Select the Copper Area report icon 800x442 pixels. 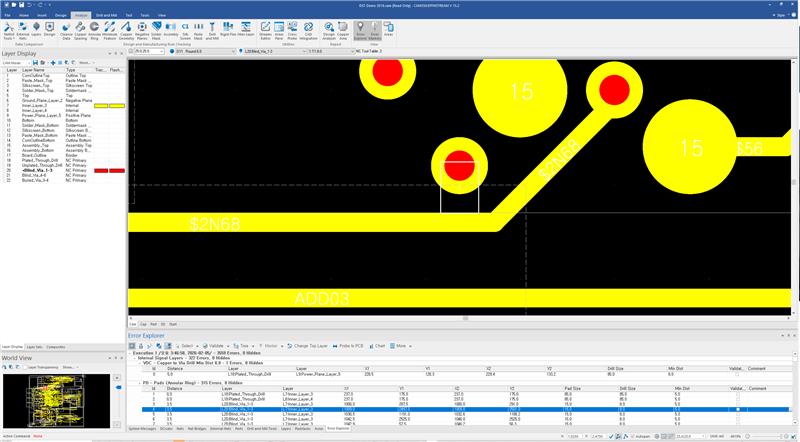pyautogui.click(x=343, y=31)
